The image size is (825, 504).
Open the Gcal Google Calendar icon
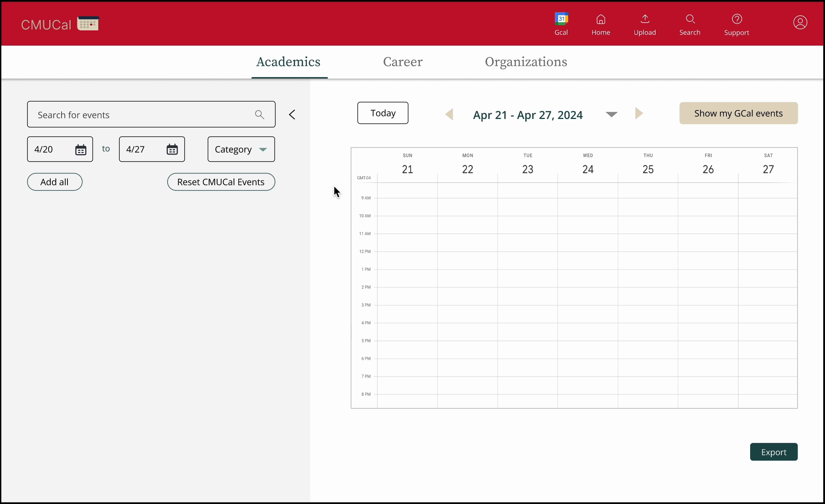561,19
